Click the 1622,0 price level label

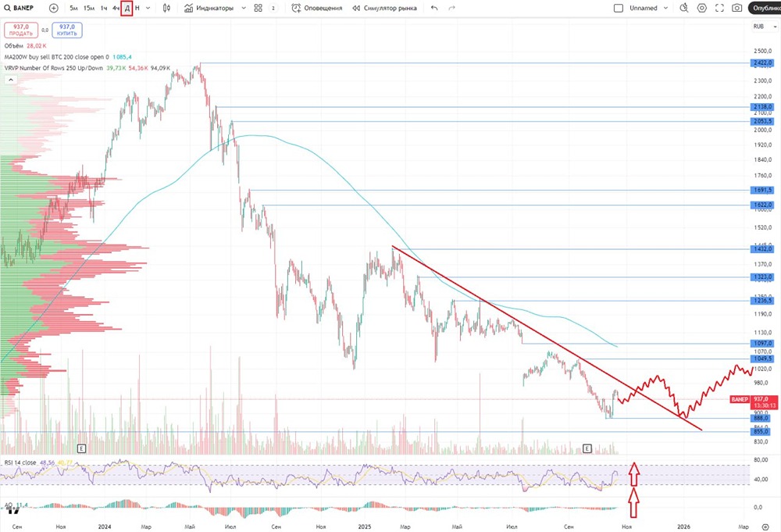point(763,205)
